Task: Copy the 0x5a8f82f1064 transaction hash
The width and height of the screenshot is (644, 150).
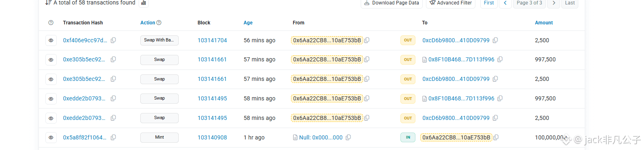Action: pos(113,137)
